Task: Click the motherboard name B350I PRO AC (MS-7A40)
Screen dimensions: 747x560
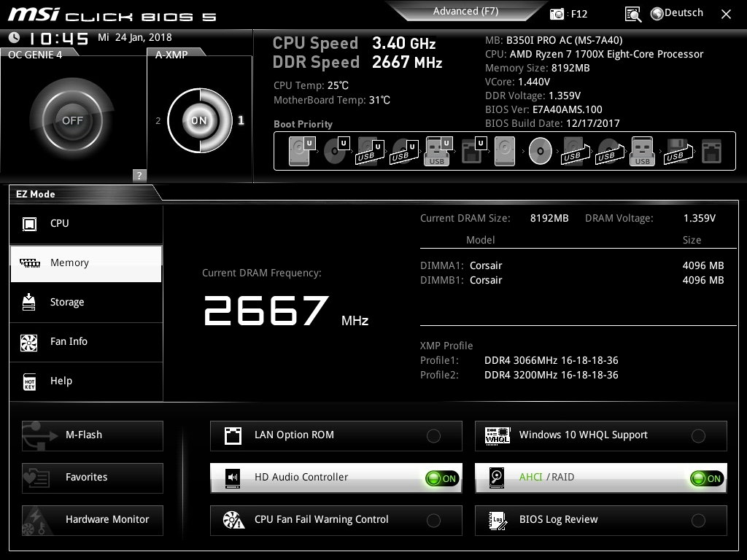Action: tap(564, 41)
